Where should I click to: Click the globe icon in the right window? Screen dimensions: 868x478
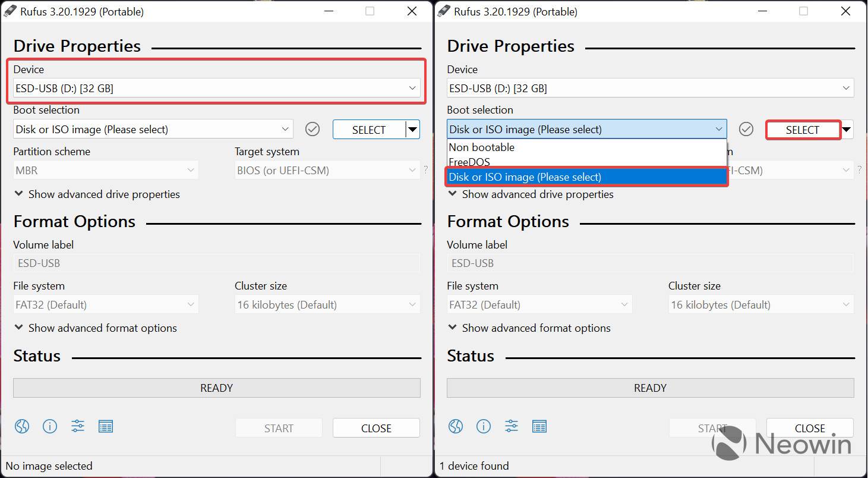pos(455,426)
